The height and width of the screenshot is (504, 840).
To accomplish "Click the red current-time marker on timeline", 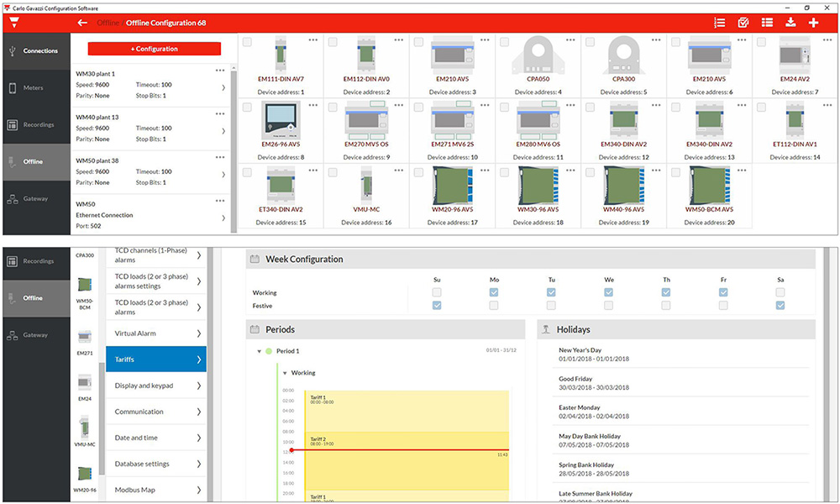I will point(291,450).
